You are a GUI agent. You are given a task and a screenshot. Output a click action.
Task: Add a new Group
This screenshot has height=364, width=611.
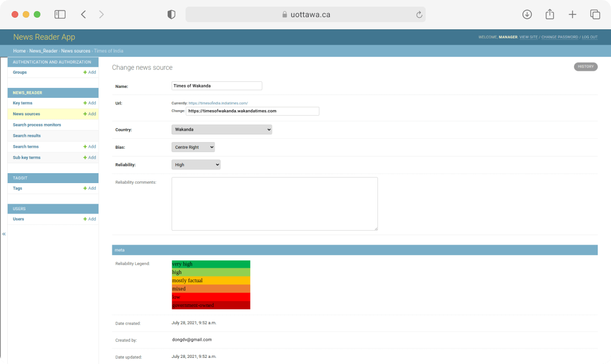[x=90, y=72]
